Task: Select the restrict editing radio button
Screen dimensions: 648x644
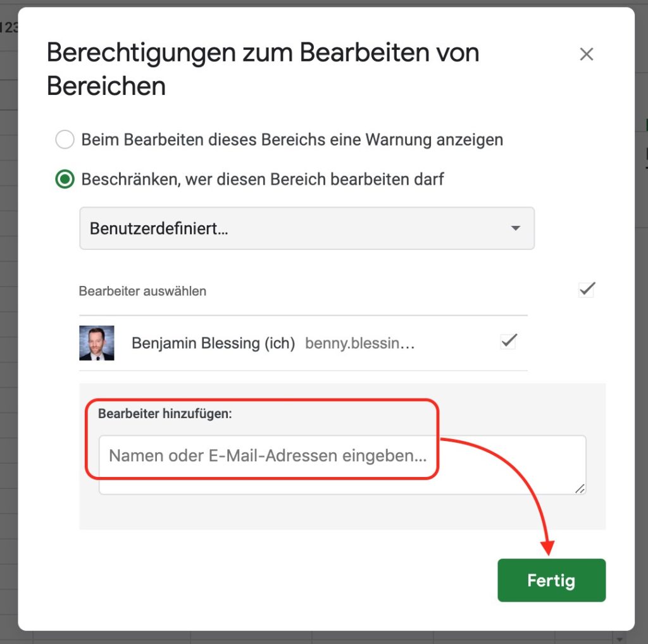Action: pos(65,179)
